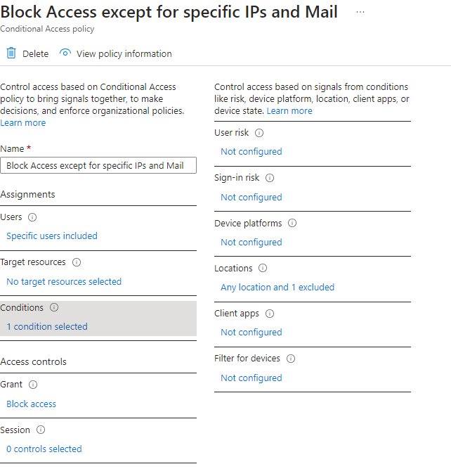Click the info icon next to Users
Viewport: 451px width, 476px height.
32,217
